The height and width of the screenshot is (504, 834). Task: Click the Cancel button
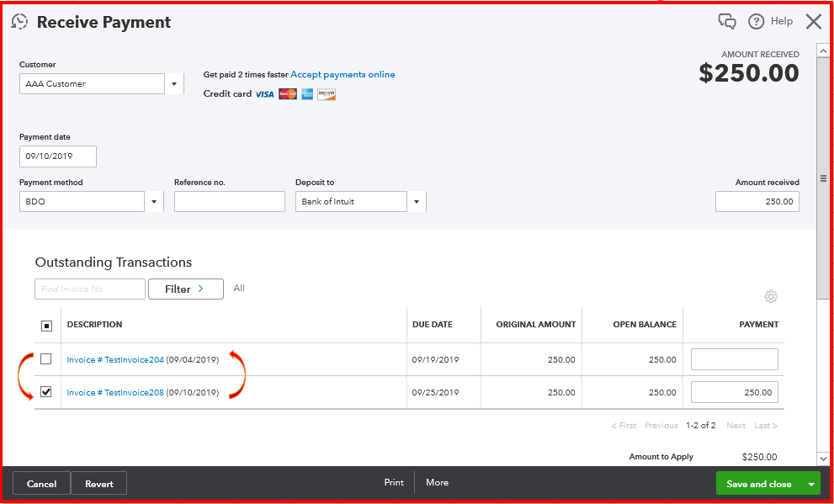[41, 484]
